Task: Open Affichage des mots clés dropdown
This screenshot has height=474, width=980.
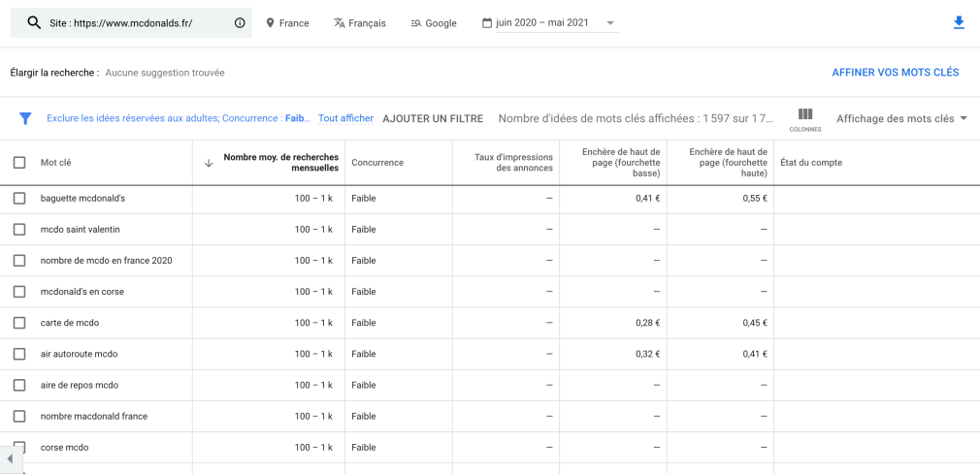Action: (x=901, y=118)
